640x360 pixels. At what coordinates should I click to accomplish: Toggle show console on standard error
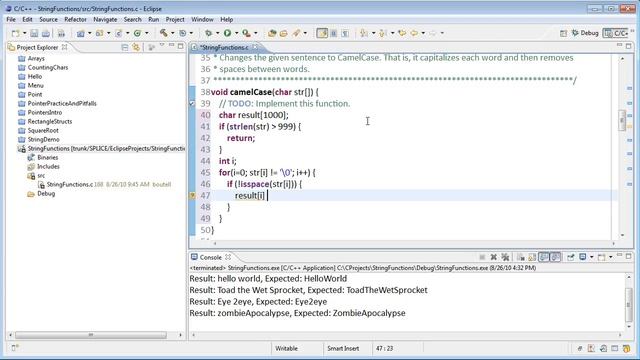(555, 257)
